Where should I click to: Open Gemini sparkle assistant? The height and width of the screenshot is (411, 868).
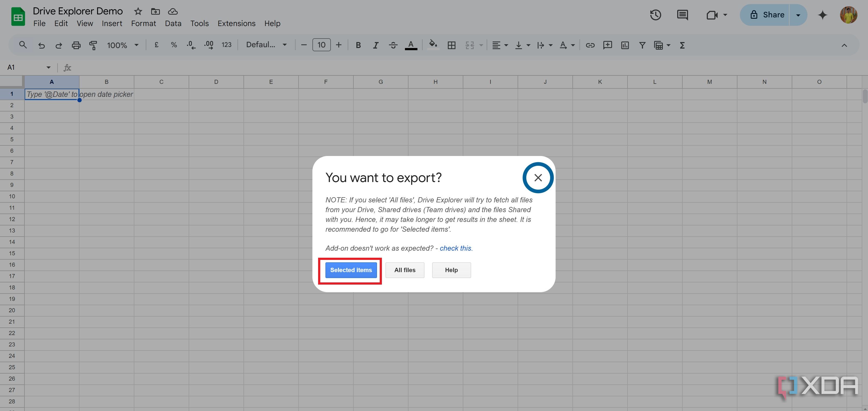(x=822, y=15)
